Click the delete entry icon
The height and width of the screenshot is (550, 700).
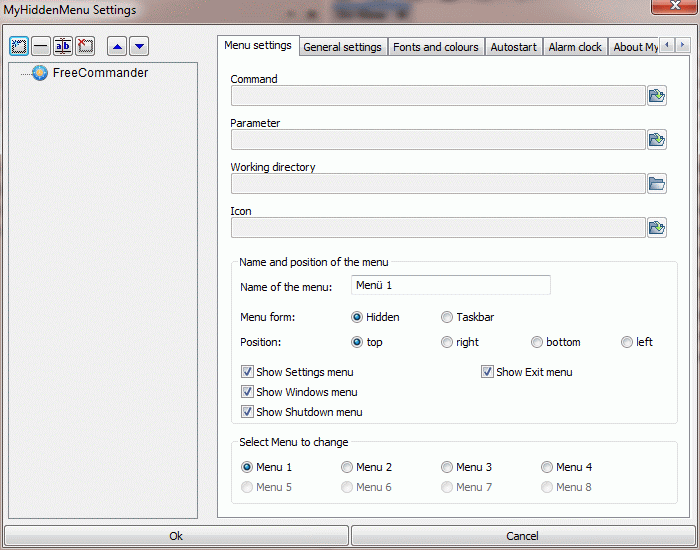point(85,46)
